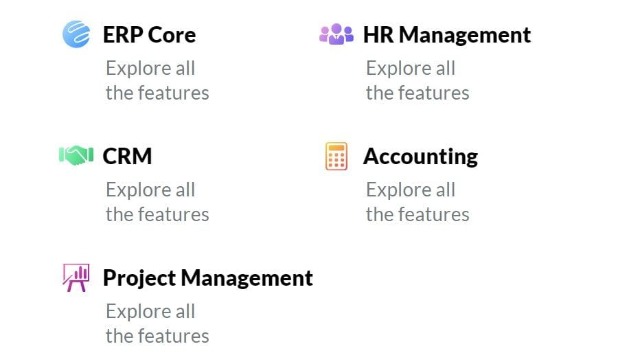Open the HR Management heading link
This screenshot has height=364, width=618.
[447, 35]
